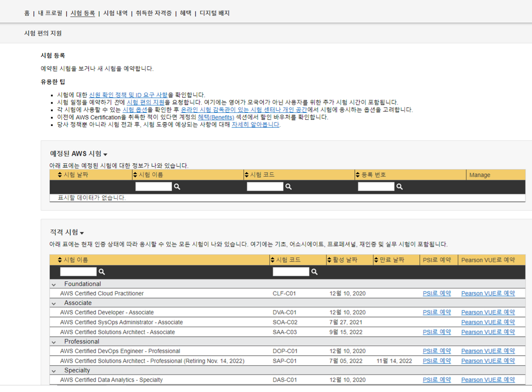Book Solutions Architect Associate via Pearson VUE

pyautogui.click(x=488, y=332)
